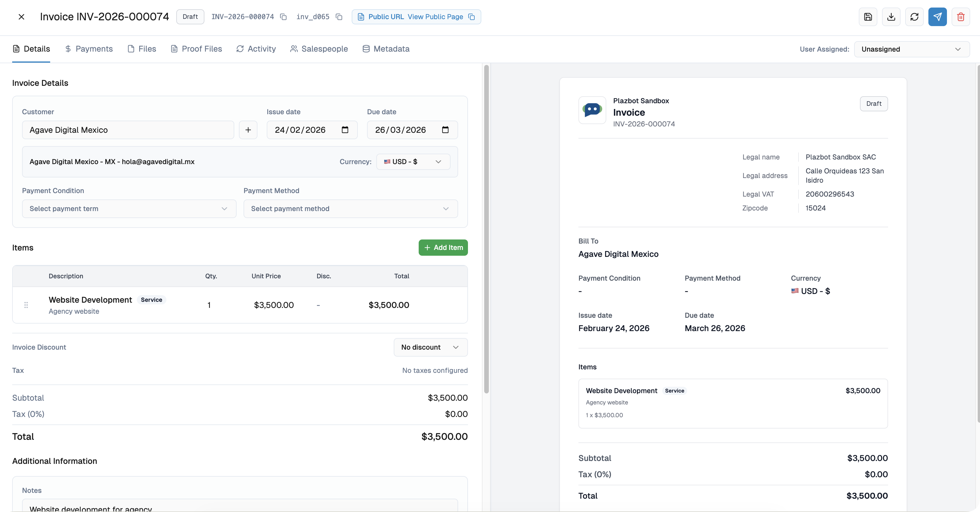Grab the Website Development item drag handle
Image resolution: width=980 pixels, height=512 pixels.
[26, 305]
